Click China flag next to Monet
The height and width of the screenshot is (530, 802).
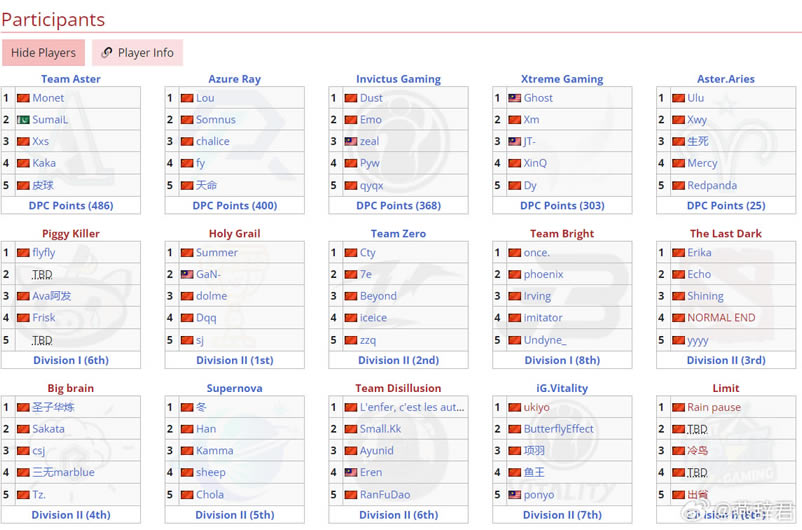click(23, 98)
